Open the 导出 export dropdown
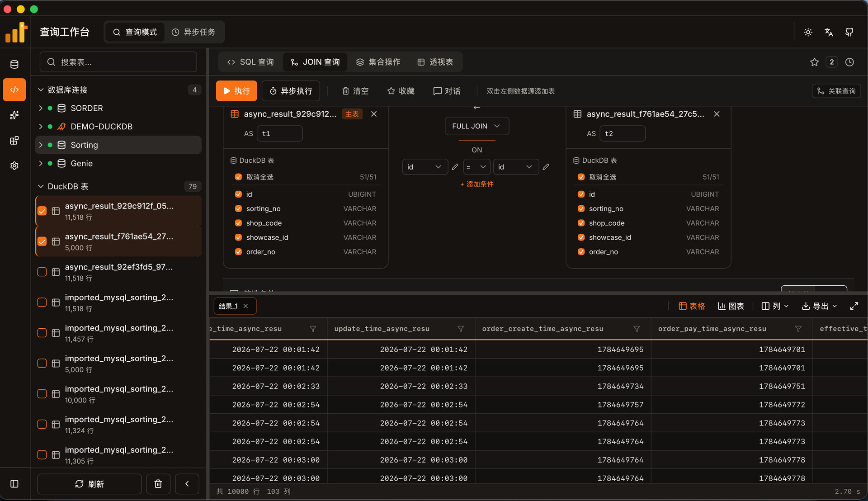The image size is (868, 501). (819, 306)
